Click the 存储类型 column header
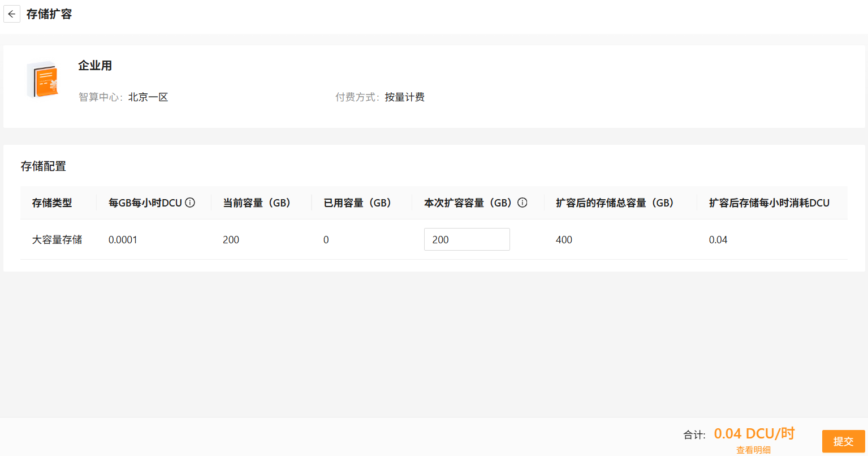Image resolution: width=868 pixels, height=456 pixels. (x=52, y=203)
